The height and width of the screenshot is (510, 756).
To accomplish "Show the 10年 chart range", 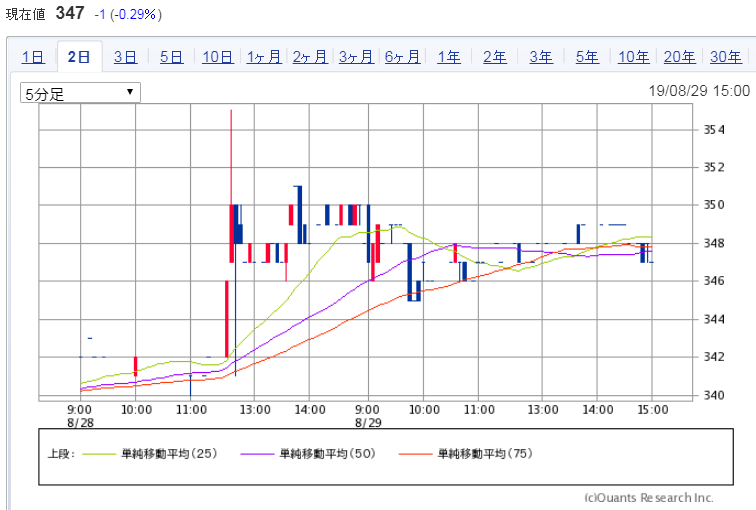I will pyautogui.click(x=634, y=57).
